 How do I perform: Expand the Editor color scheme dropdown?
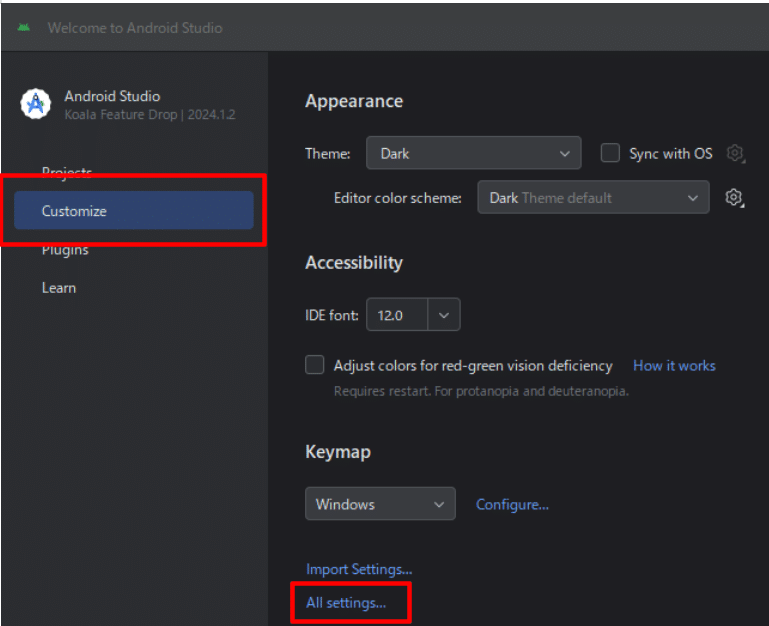tap(593, 198)
